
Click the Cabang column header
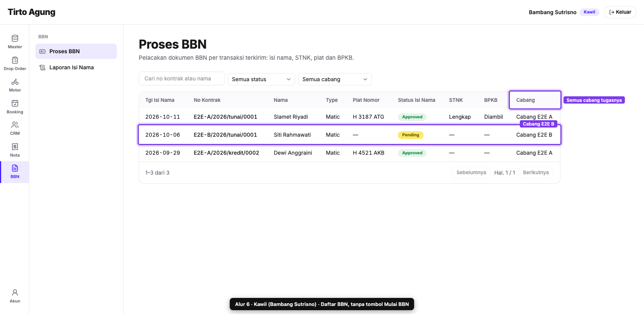point(526,100)
